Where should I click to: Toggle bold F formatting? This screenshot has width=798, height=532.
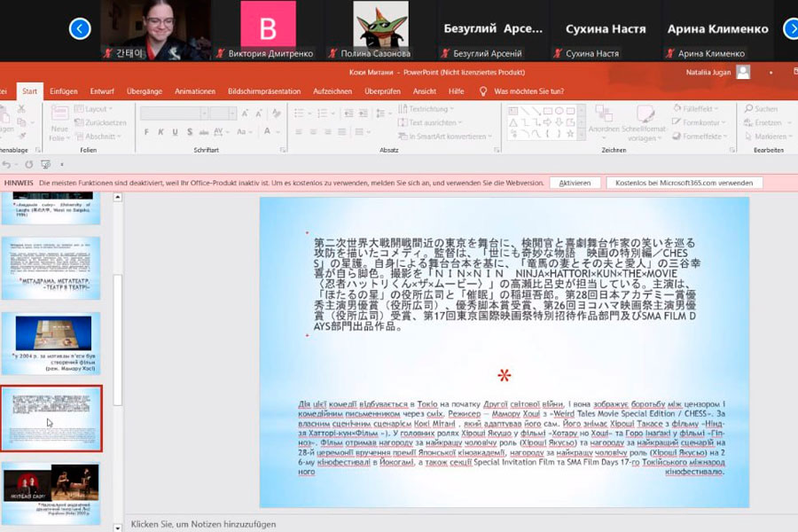coord(146,132)
